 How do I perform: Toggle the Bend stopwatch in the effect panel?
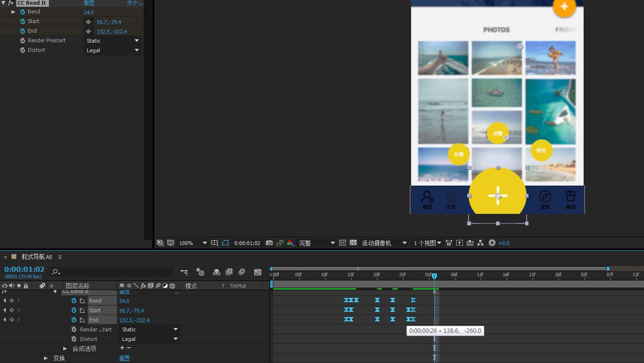[23, 12]
